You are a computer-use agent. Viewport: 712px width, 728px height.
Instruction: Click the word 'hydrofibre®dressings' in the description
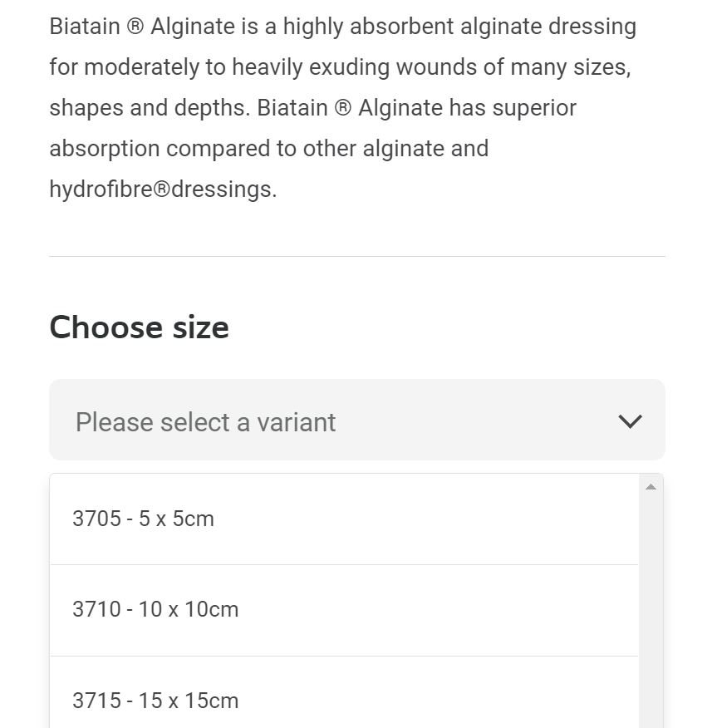(x=162, y=189)
